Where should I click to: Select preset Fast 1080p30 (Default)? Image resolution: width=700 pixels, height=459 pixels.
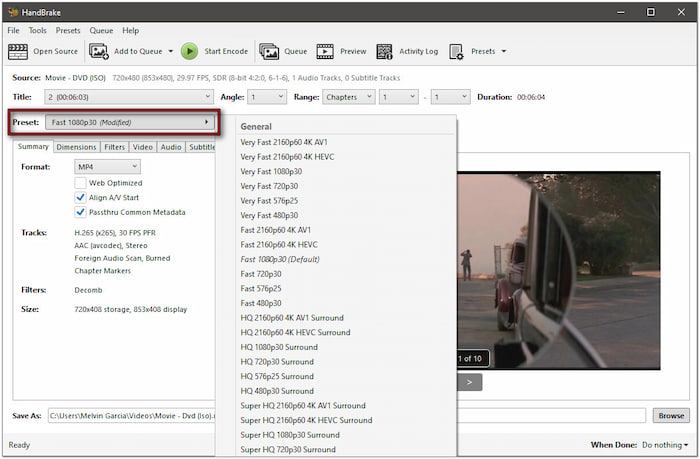coord(280,259)
